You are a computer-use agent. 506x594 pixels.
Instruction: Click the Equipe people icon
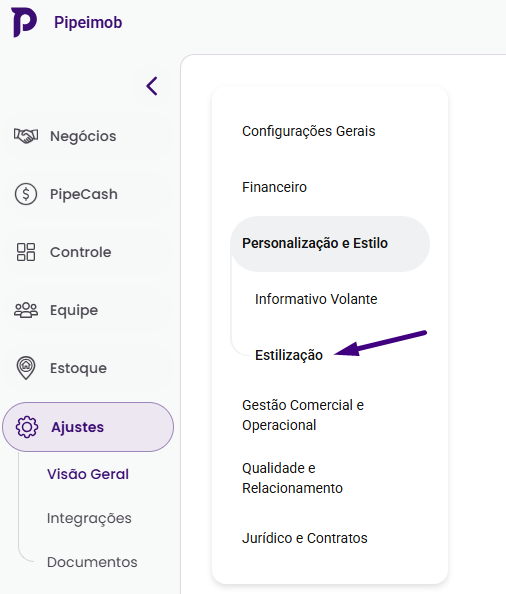26,310
